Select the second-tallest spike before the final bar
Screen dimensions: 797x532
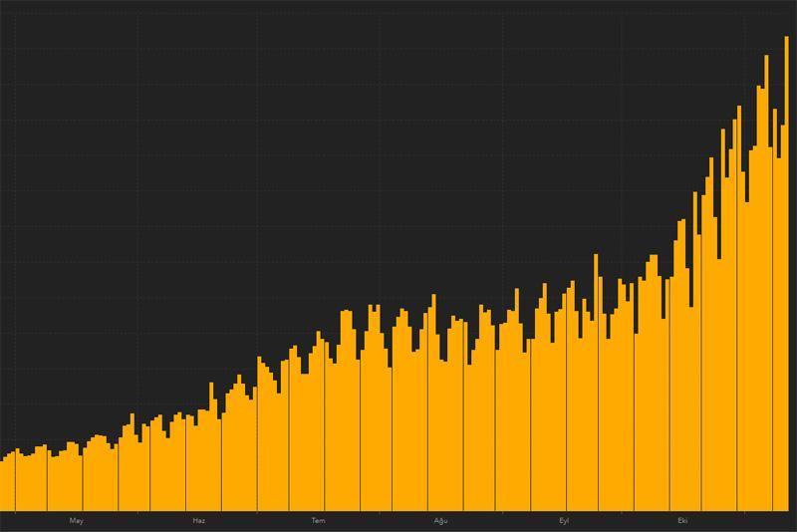pyautogui.click(x=766, y=289)
